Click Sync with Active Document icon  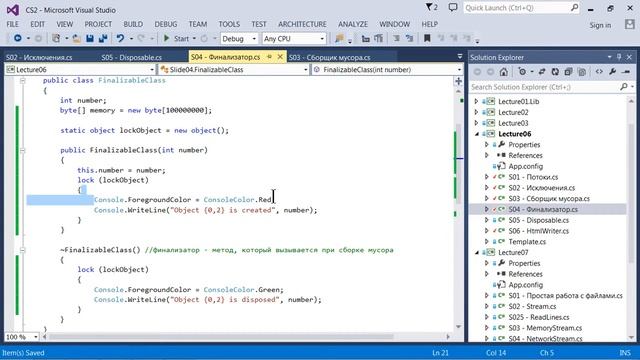542,72
